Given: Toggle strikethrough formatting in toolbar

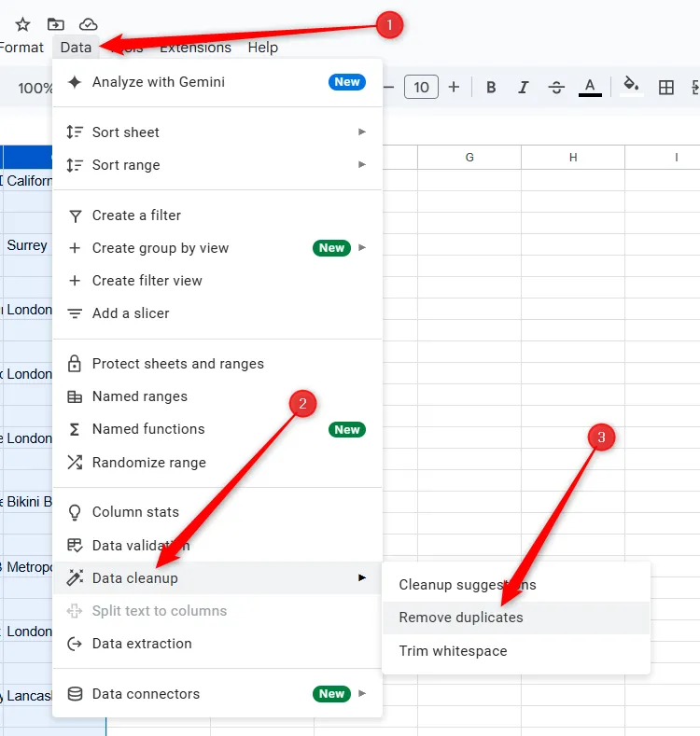Looking at the screenshot, I should pyautogui.click(x=556, y=88).
